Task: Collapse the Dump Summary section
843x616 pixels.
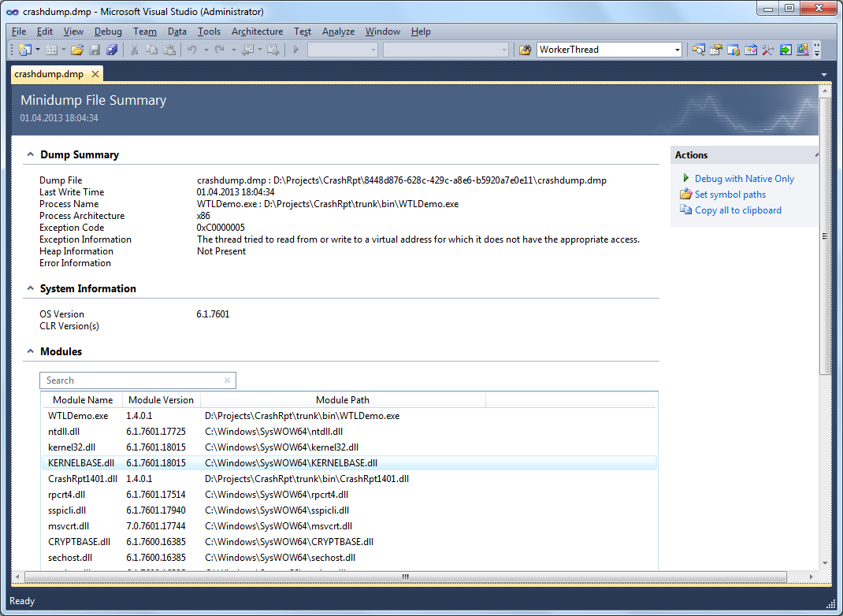Action: [x=30, y=155]
